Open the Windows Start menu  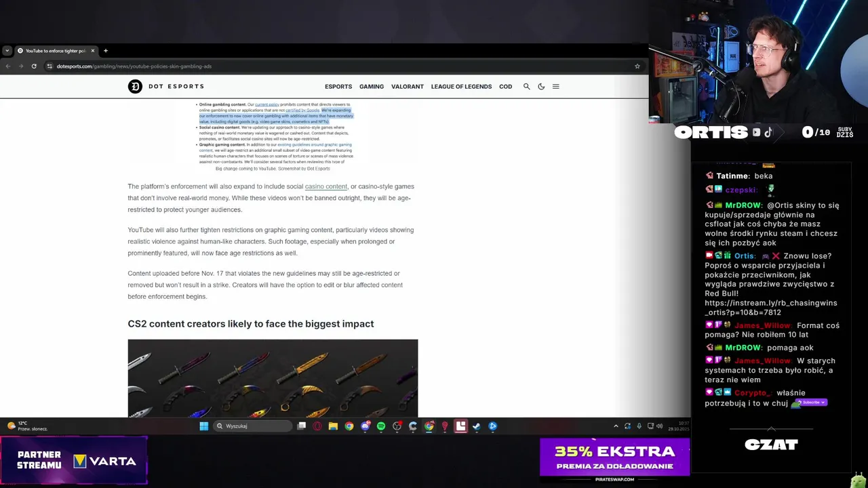tap(203, 426)
